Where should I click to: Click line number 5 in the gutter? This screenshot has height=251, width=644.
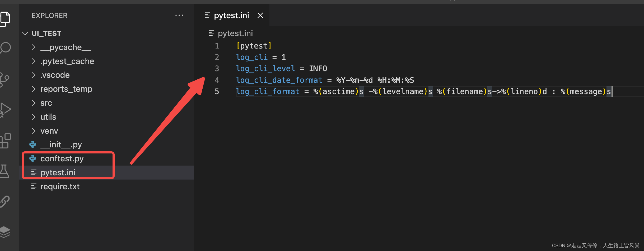click(217, 91)
